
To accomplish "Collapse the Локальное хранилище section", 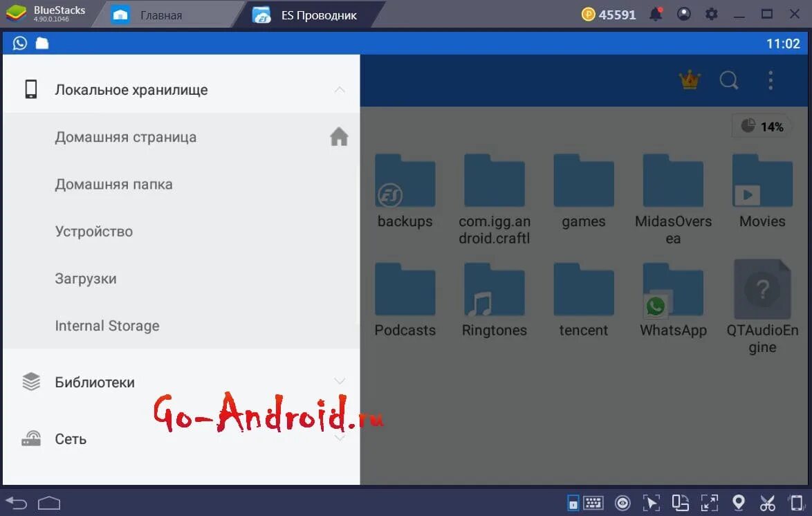I will coord(339,90).
